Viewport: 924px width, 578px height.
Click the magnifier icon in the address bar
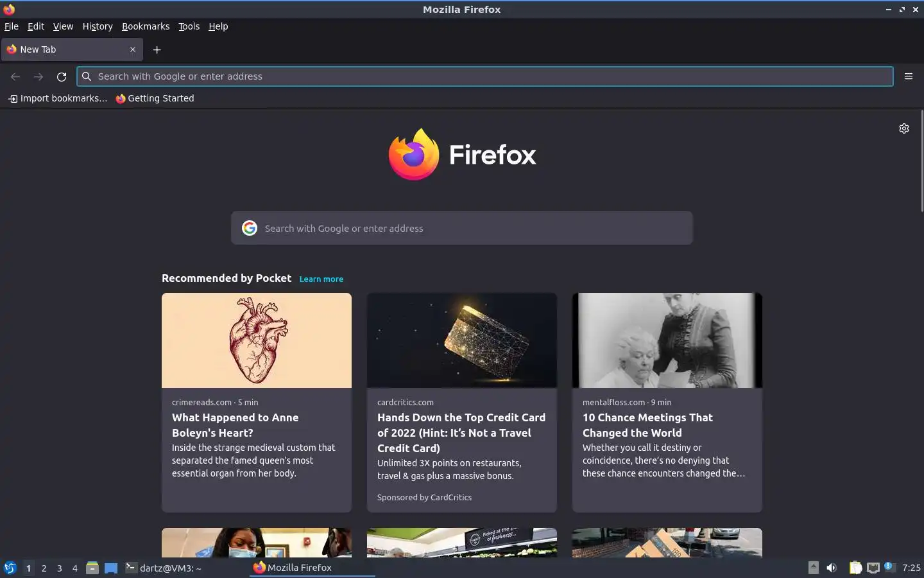(87, 76)
